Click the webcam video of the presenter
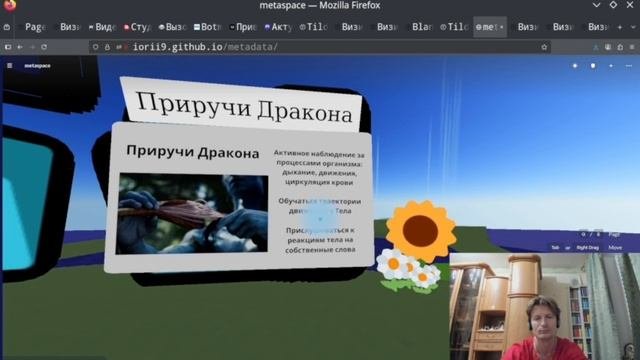The width and height of the screenshot is (640, 360). (x=544, y=306)
